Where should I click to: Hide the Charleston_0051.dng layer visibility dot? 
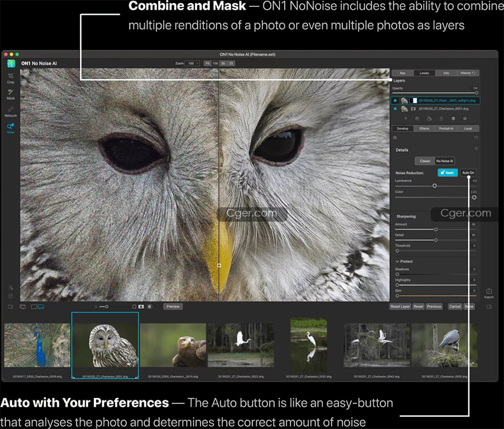point(395,109)
